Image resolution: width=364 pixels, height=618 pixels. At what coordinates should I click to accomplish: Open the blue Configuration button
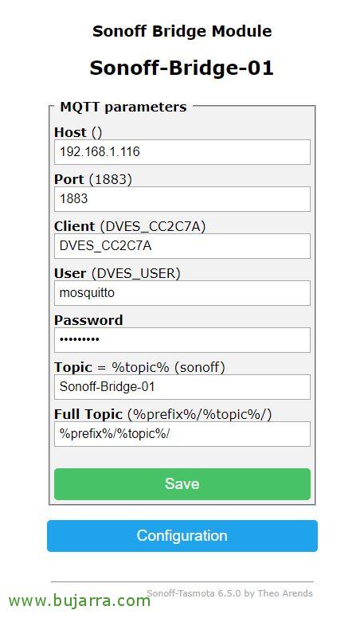tap(182, 536)
